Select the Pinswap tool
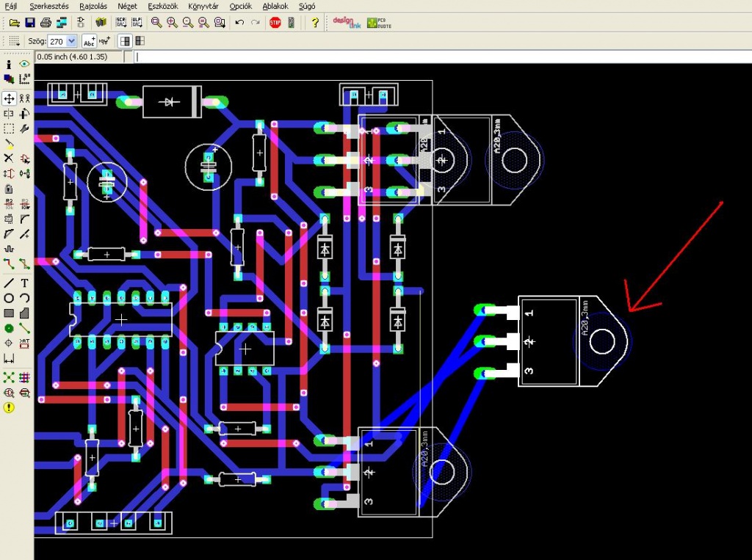This screenshot has width=752, height=560. [x=9, y=173]
